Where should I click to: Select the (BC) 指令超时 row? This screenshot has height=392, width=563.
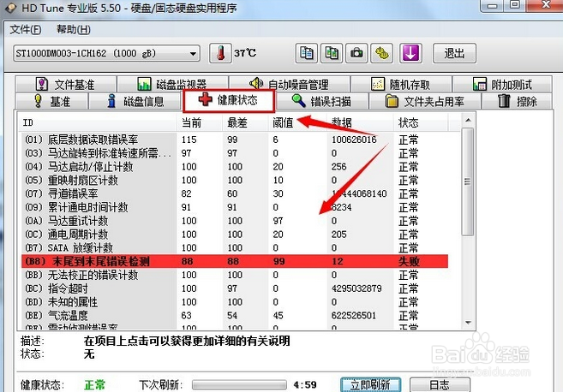coord(235,288)
